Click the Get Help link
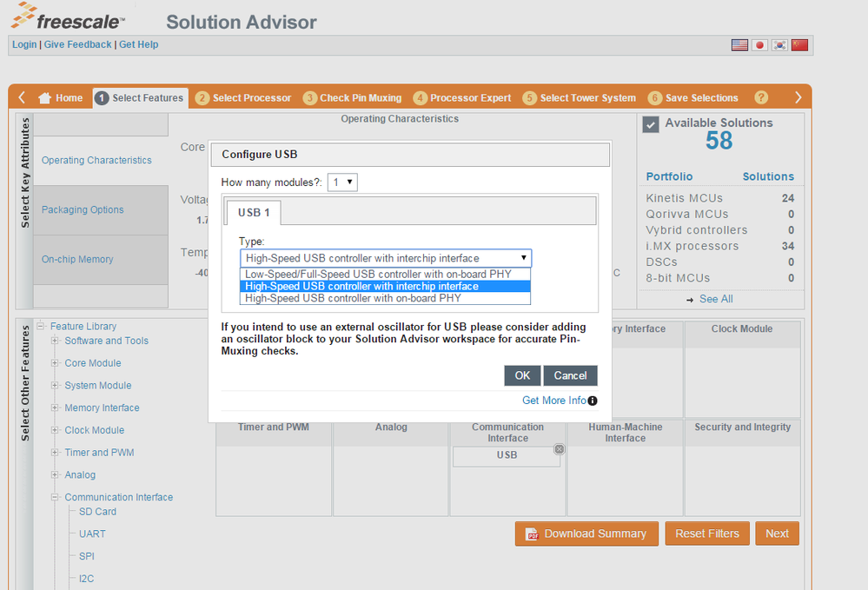 [138, 44]
